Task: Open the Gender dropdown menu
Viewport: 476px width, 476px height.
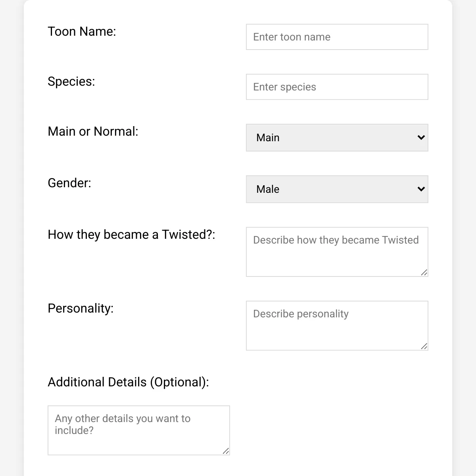Action: (x=337, y=189)
